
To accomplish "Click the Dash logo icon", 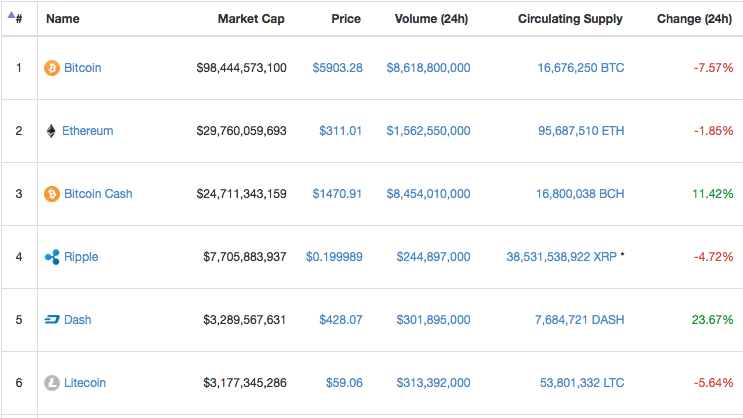I will click(52, 320).
